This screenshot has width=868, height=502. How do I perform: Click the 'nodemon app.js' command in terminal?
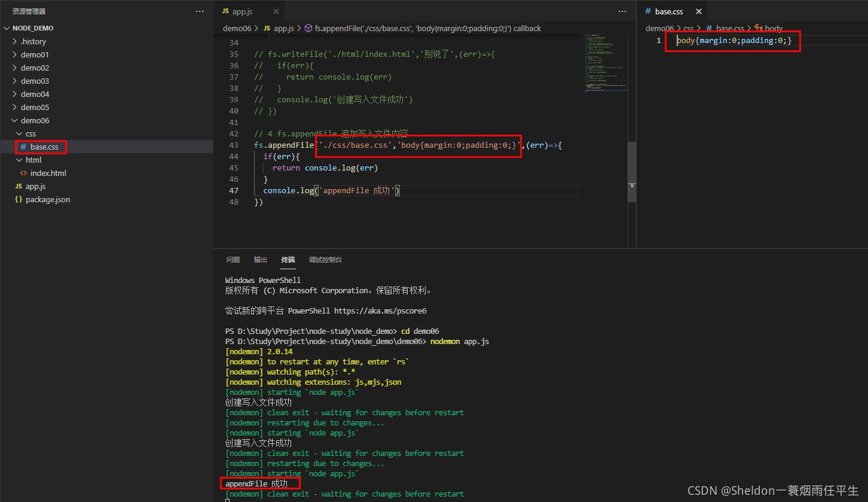[460, 341]
